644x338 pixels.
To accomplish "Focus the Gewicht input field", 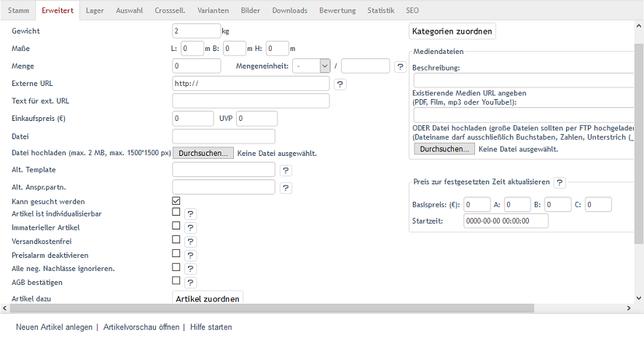I will (x=196, y=31).
